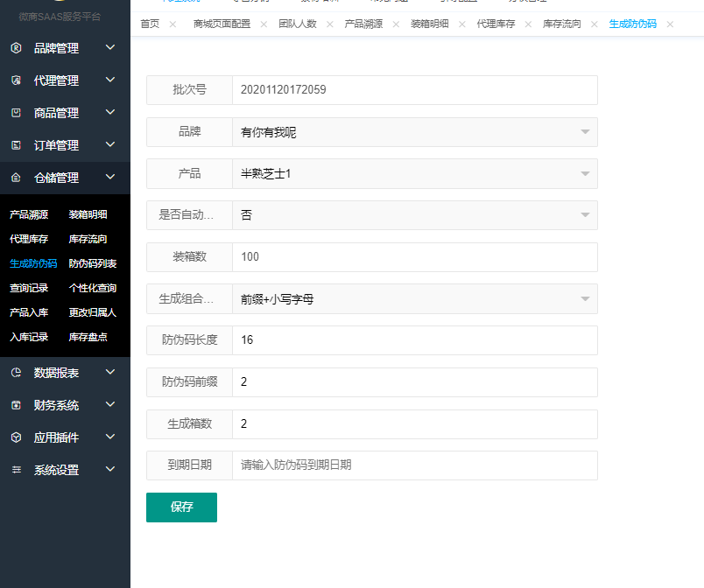
Task: Click the 到期日期 input field
Action: pos(414,465)
